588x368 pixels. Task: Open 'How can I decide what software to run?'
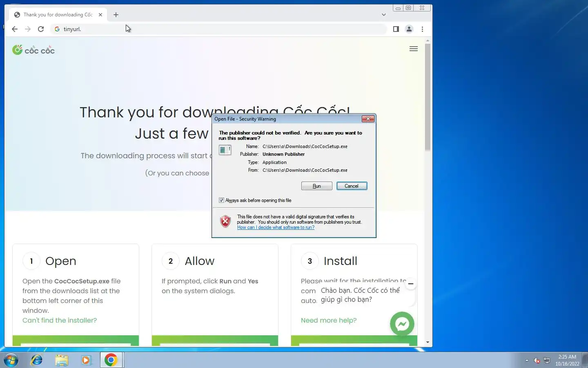(x=276, y=227)
